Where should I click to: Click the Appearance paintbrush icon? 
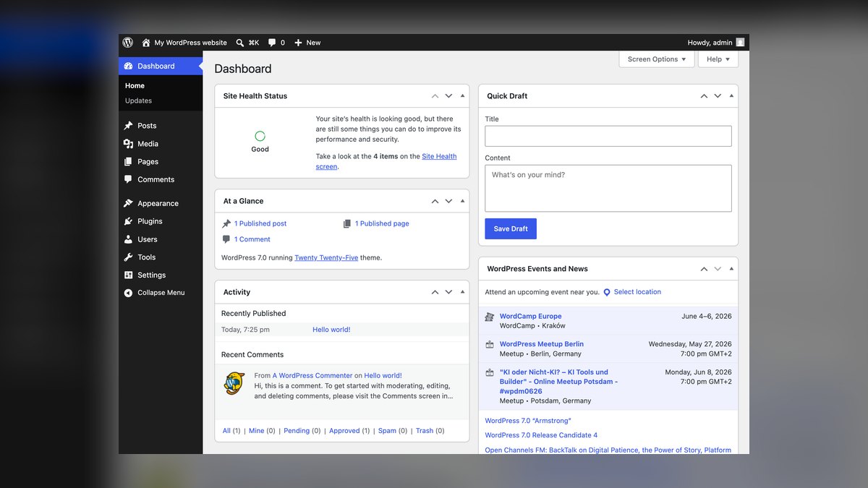(128, 203)
